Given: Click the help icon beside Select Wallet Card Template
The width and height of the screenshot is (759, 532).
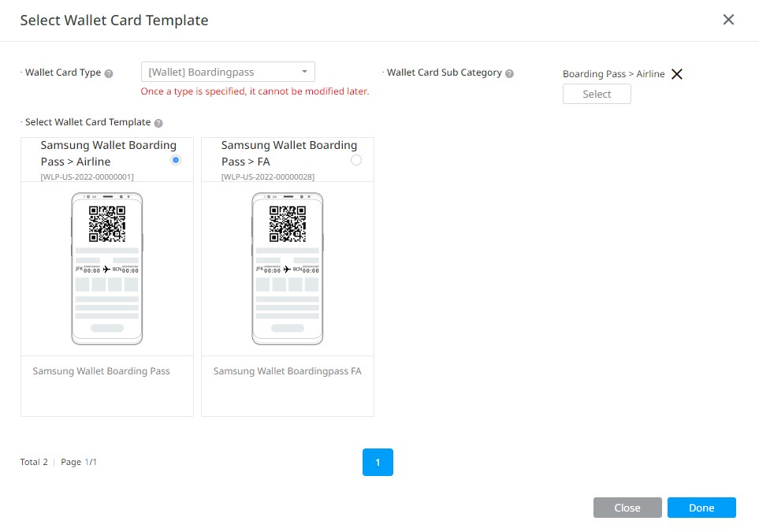Looking at the screenshot, I should coord(158,122).
